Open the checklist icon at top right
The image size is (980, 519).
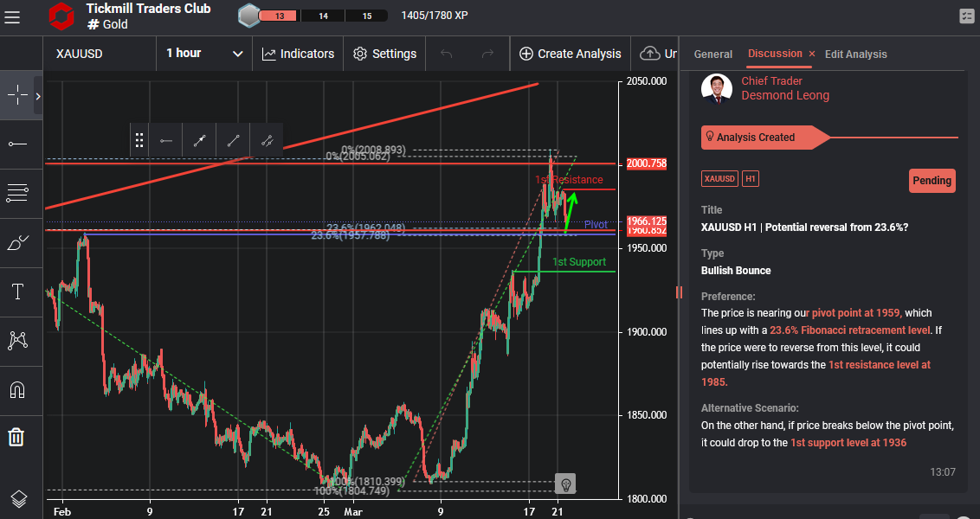(x=966, y=16)
